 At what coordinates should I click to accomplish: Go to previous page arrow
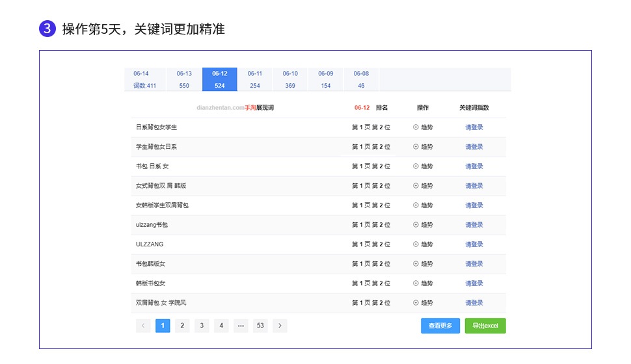coord(143,326)
